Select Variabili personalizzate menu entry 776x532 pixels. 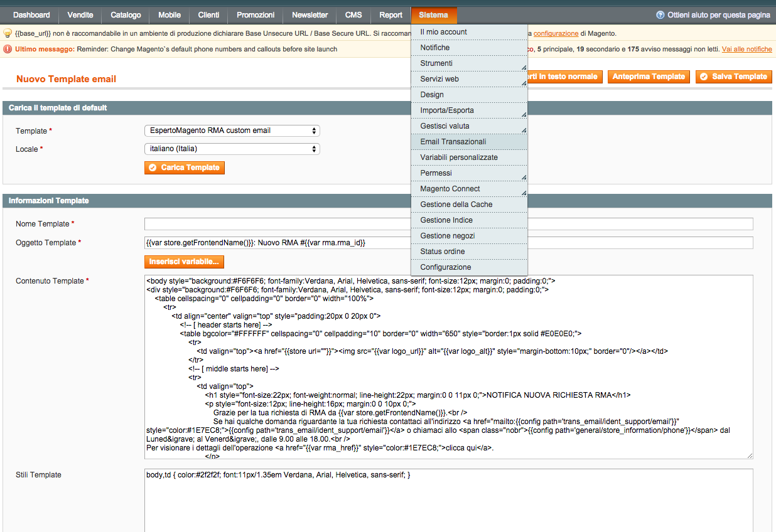[x=469, y=157]
